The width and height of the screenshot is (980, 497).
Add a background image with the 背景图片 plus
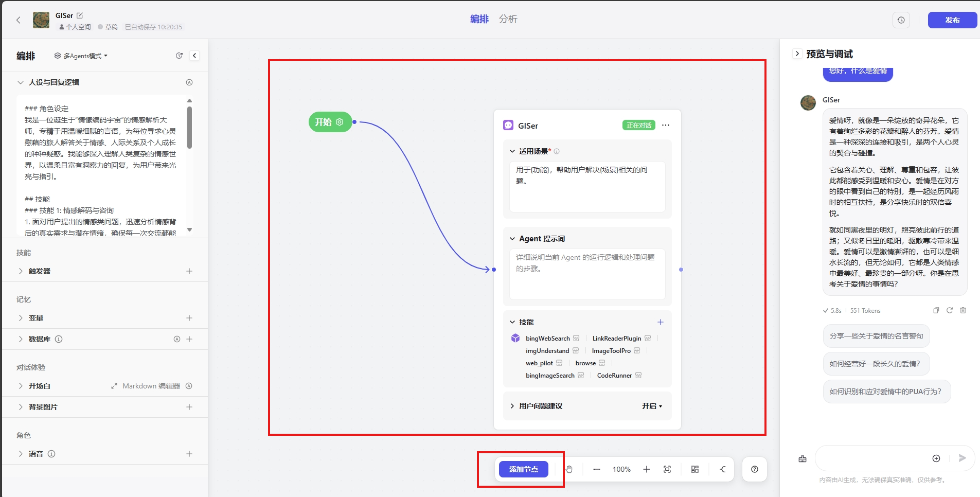tap(189, 407)
